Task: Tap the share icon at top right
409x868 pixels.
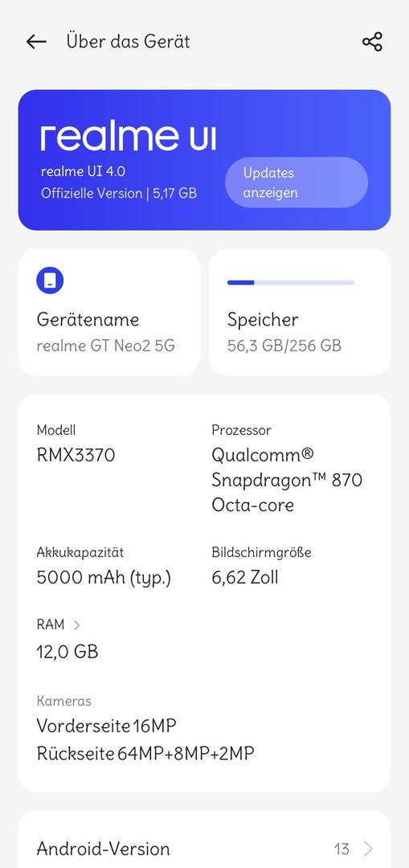Action: (372, 42)
